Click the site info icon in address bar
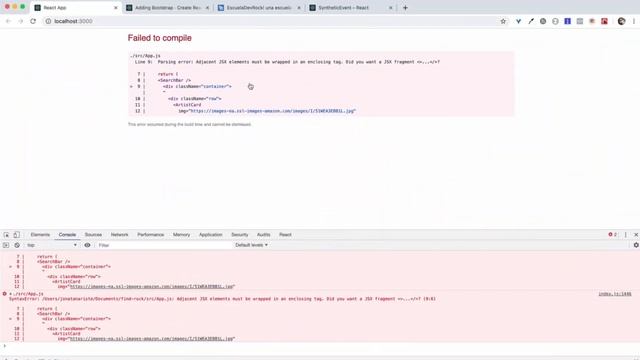640x360 pixels. [48, 21]
